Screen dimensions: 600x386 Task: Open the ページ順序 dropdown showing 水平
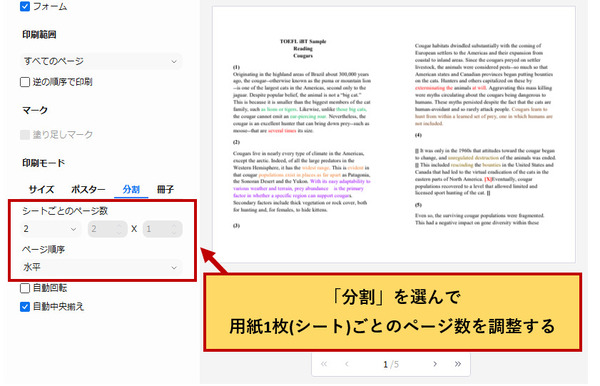(101, 267)
